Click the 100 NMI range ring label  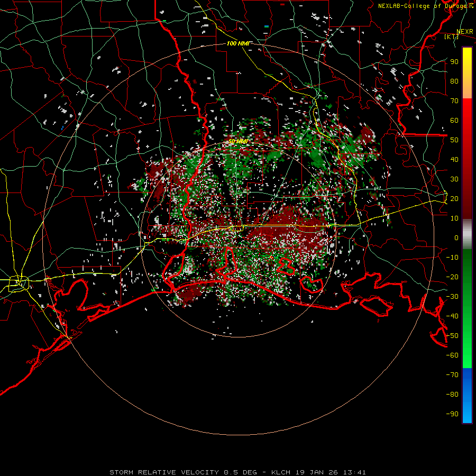(238, 43)
